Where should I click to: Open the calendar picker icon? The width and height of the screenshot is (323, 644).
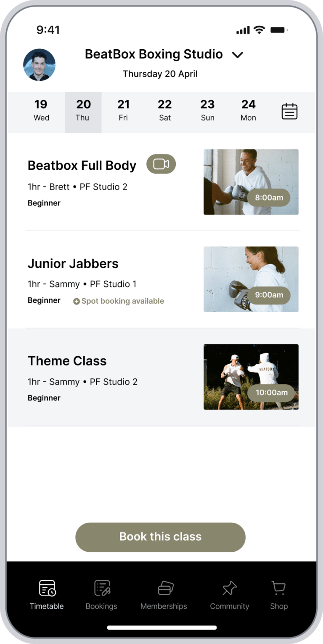tap(289, 112)
